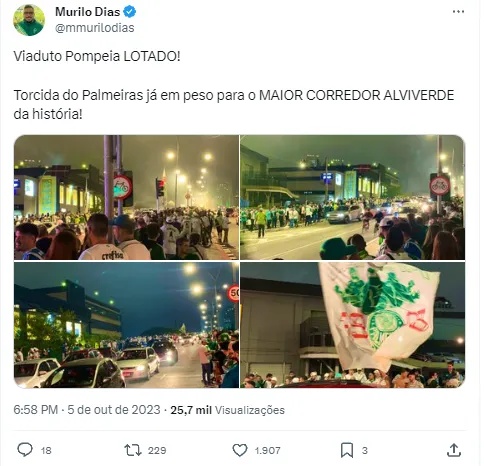Open the three-dot more options menu
484x466 pixels.
pos(458,12)
